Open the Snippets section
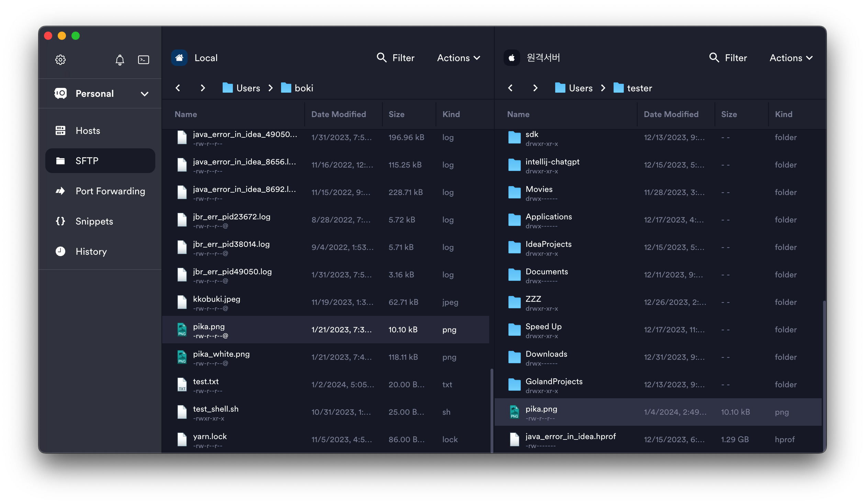Viewport: 865px width, 504px height. click(94, 221)
